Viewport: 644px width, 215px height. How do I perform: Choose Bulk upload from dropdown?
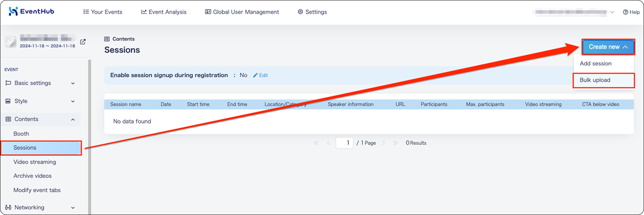click(x=603, y=80)
